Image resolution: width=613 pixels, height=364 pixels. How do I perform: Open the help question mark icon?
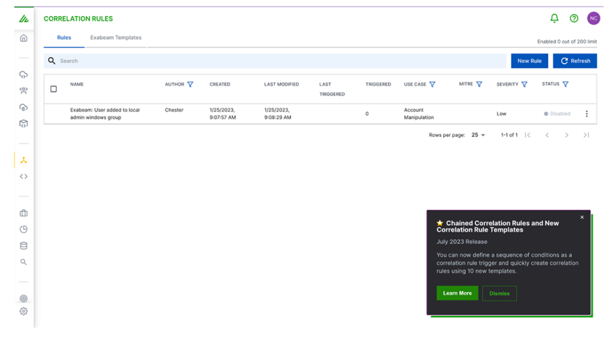click(x=573, y=18)
